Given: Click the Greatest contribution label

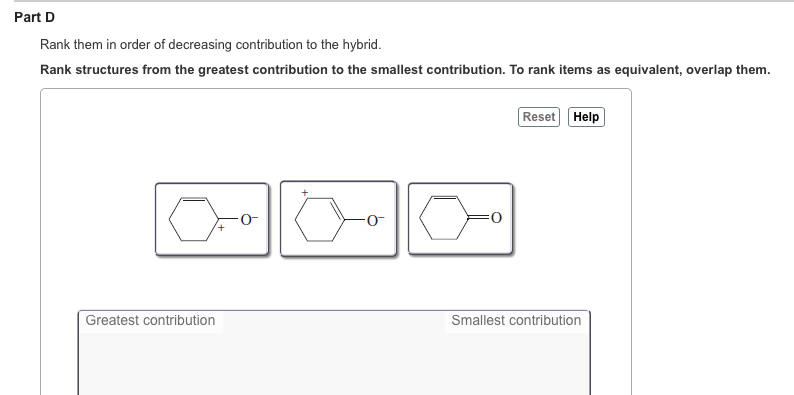Looking at the screenshot, I should coord(150,321).
